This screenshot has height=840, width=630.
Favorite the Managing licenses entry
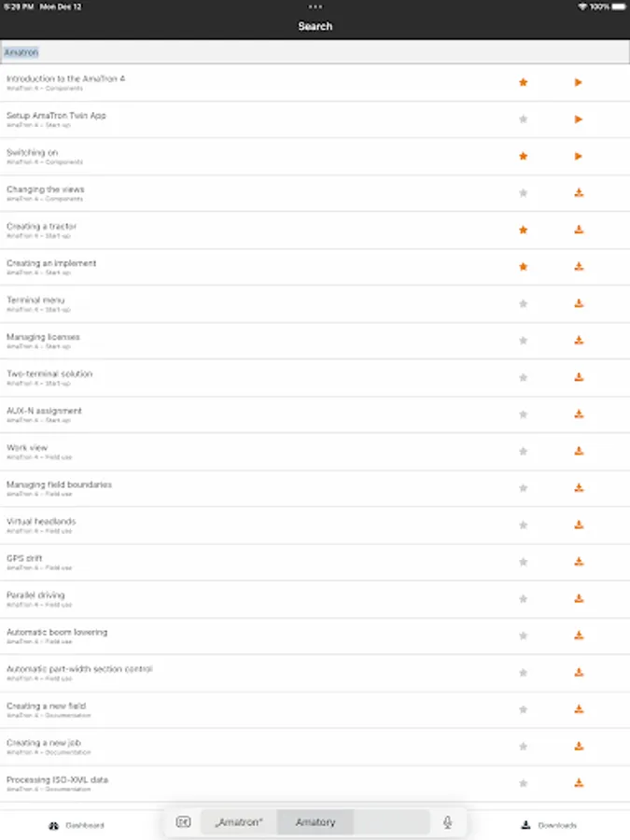[523, 341]
